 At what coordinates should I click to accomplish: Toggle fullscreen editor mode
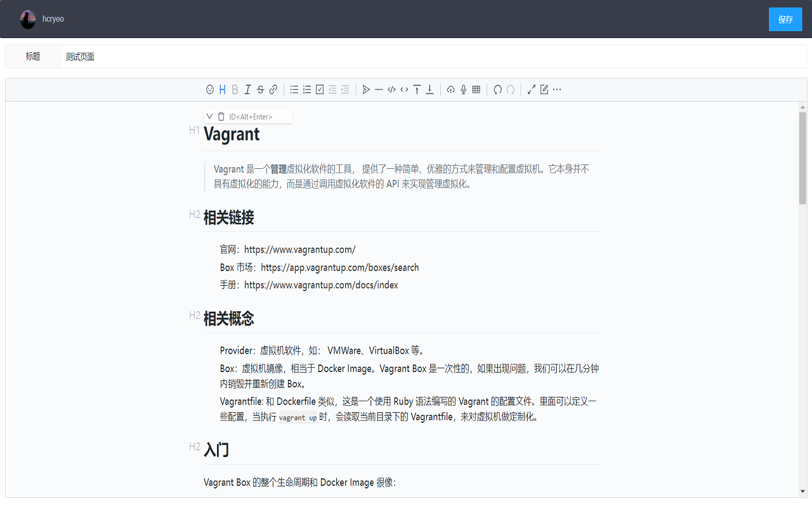pos(532,90)
